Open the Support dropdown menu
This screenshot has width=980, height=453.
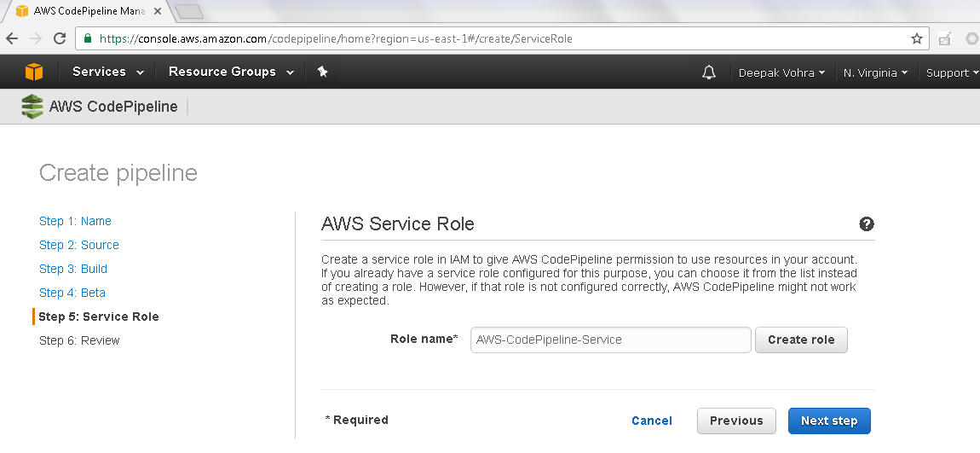[952, 73]
